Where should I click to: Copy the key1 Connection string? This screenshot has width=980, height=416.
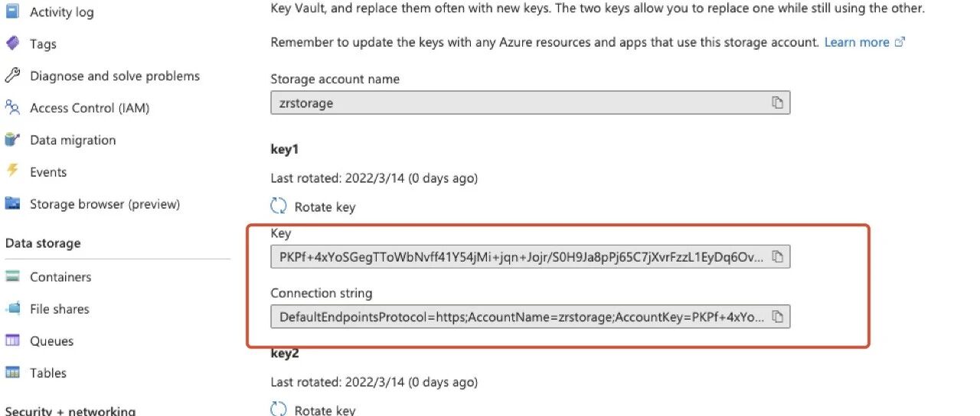(777, 317)
